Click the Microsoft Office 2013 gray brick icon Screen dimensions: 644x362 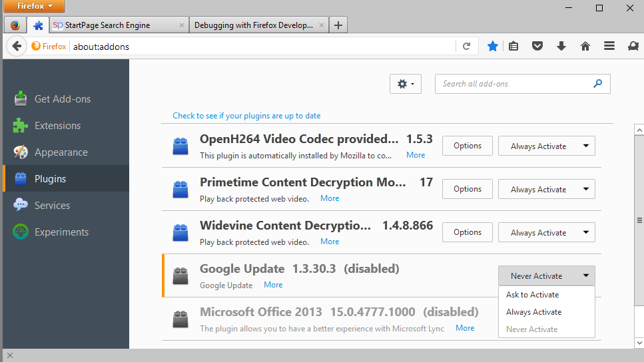pos(180,319)
